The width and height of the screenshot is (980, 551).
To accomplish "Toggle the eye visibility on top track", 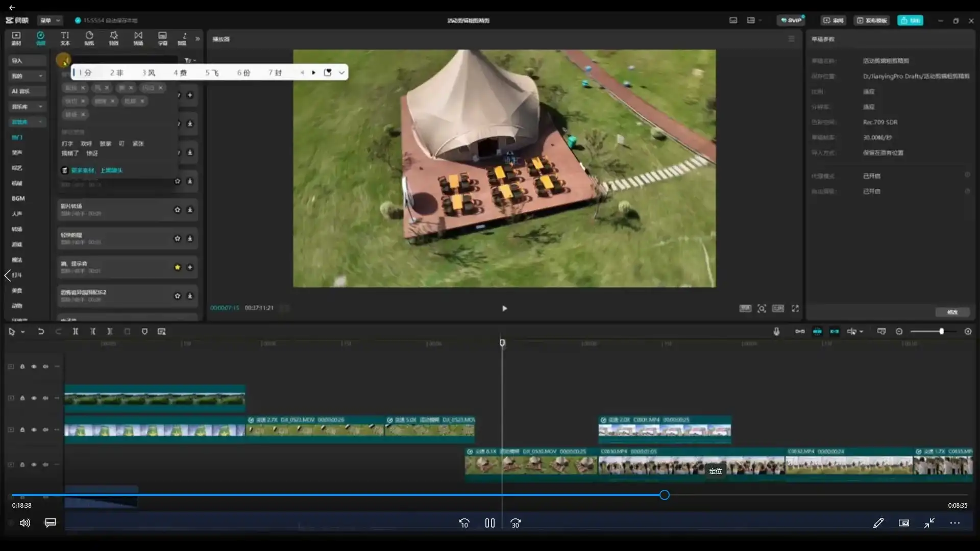I will click(x=34, y=367).
